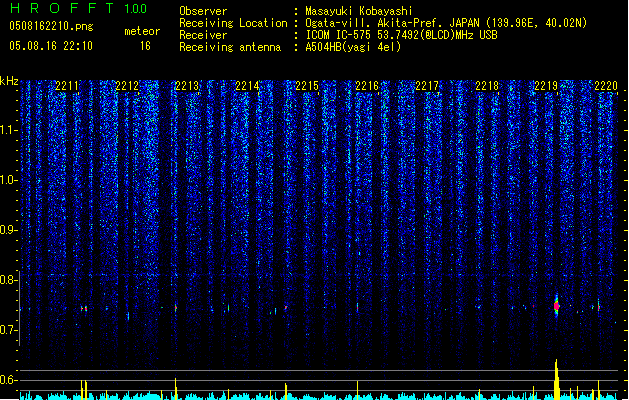The image size is (629, 400).
Task: Click the Observer field label
Action: 203,11
